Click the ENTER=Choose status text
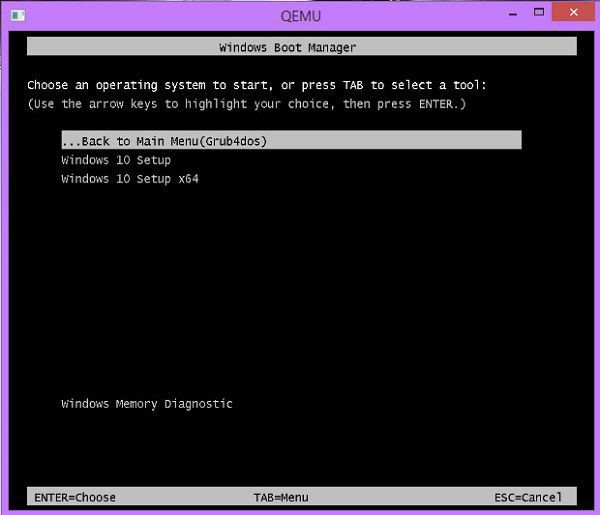600x515 pixels. [75, 497]
